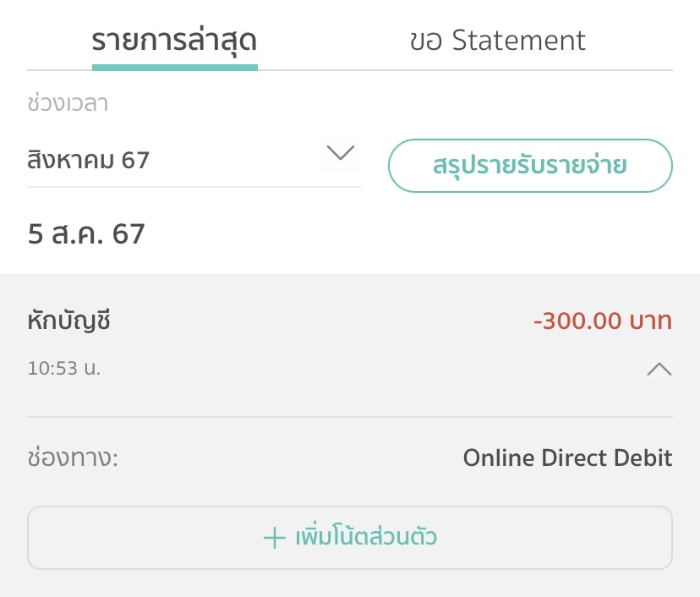Collapse transaction details with the up chevron
Screen dimensions: 700x597
tap(659, 369)
